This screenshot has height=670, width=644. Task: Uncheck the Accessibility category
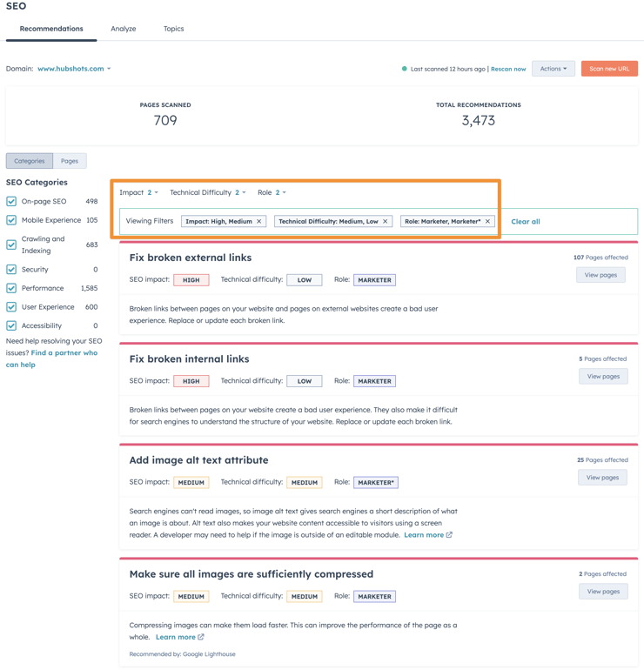point(11,325)
